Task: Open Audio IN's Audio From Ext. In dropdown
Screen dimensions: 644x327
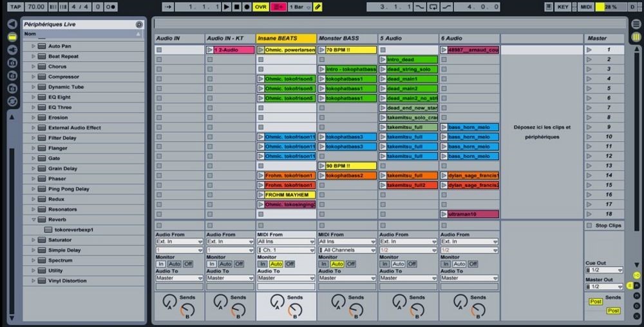Action: [x=179, y=241]
